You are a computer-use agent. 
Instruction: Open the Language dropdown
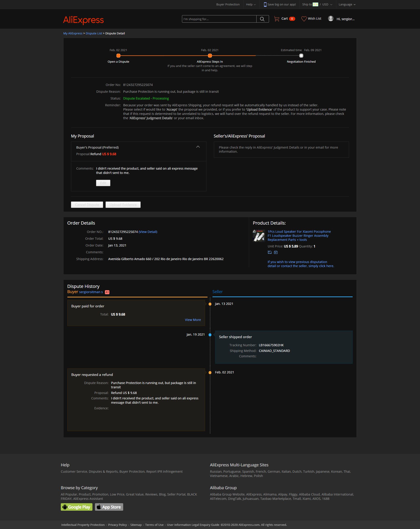pyautogui.click(x=347, y=5)
